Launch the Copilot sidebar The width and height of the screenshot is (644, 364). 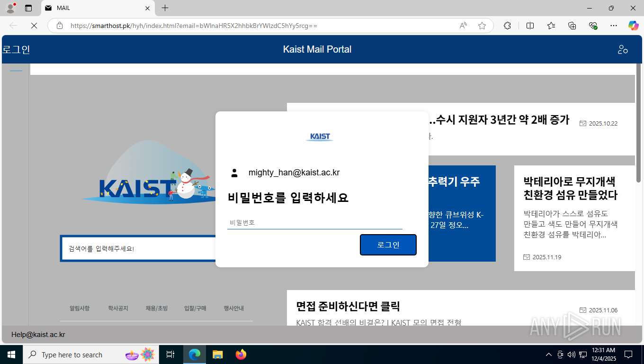(634, 26)
